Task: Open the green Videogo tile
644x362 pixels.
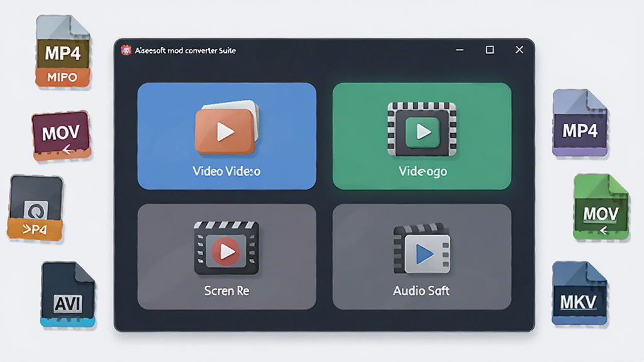Action: [422, 136]
